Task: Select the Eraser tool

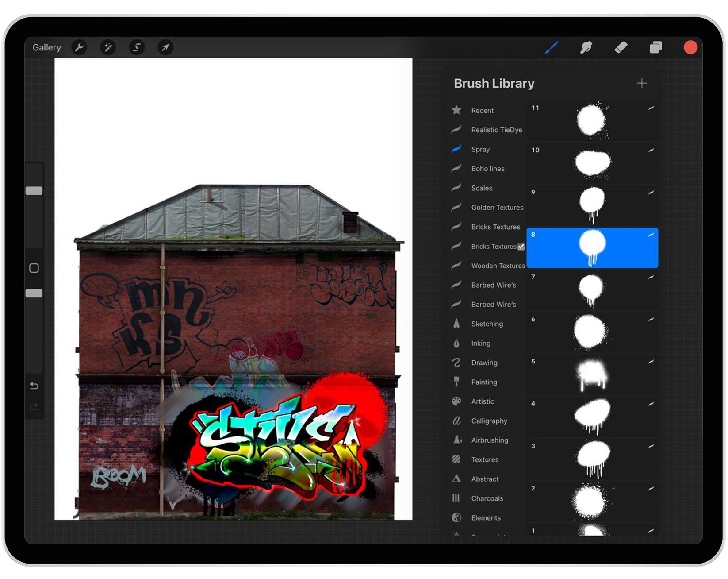Action: pos(621,47)
